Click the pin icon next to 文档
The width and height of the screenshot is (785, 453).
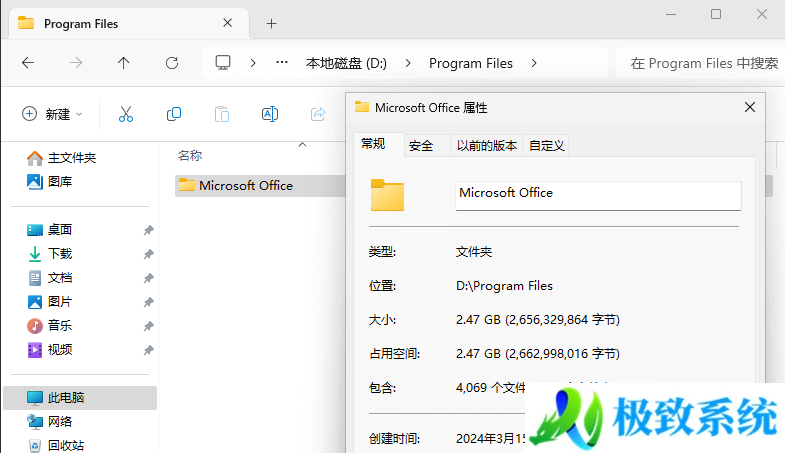(x=148, y=278)
